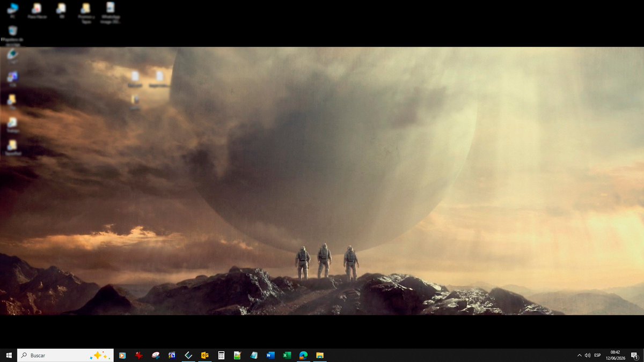Expand hidden system tray icons
Image resolution: width=644 pixels, height=362 pixels.
click(579, 355)
